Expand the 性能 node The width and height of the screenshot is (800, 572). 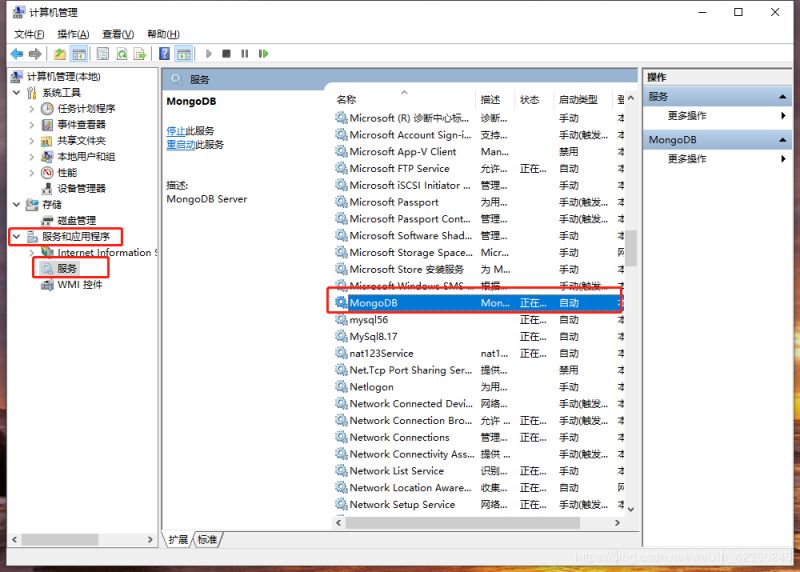coord(32,172)
